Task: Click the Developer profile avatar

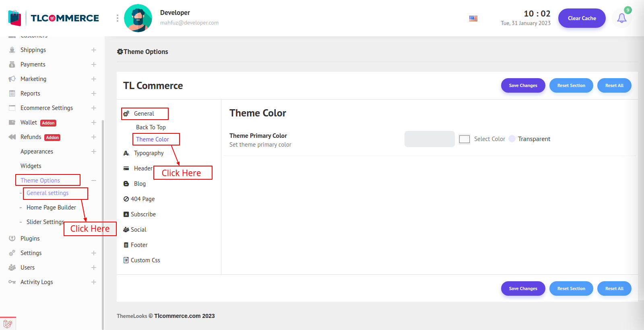Action: (x=138, y=18)
